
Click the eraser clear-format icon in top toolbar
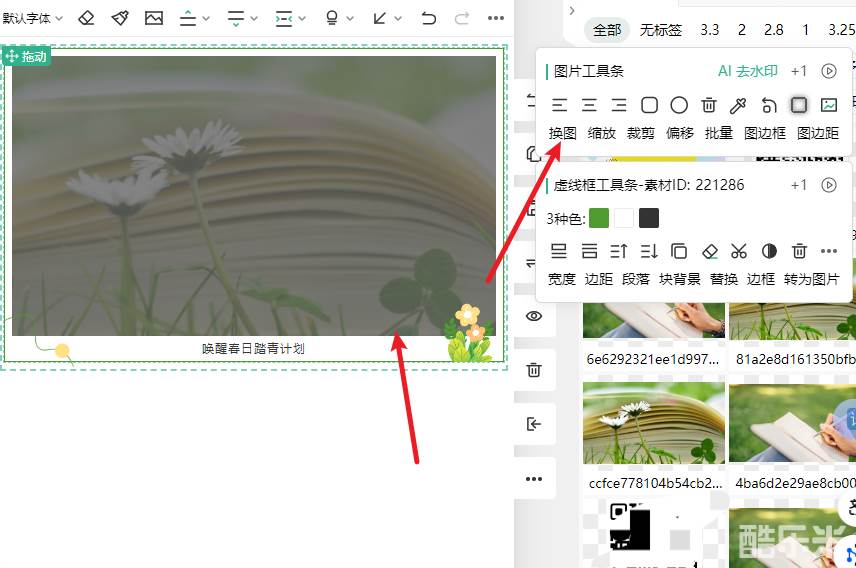point(86,18)
